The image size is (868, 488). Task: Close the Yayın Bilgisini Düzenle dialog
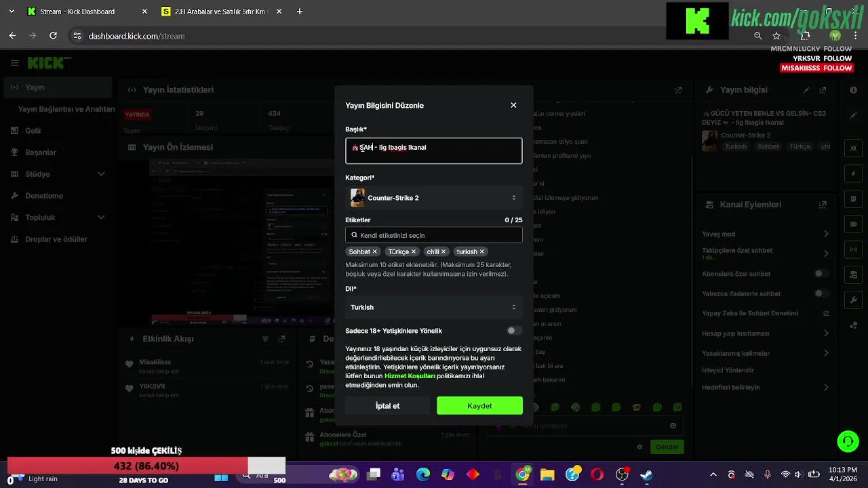[513, 105]
